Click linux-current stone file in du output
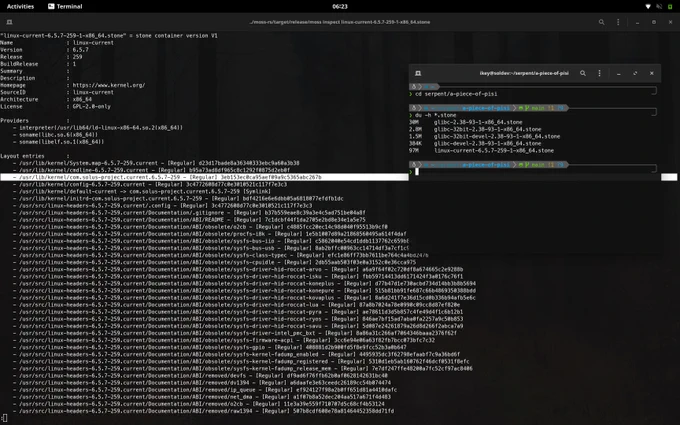Screen dimensions: 680x425 tap(481, 151)
